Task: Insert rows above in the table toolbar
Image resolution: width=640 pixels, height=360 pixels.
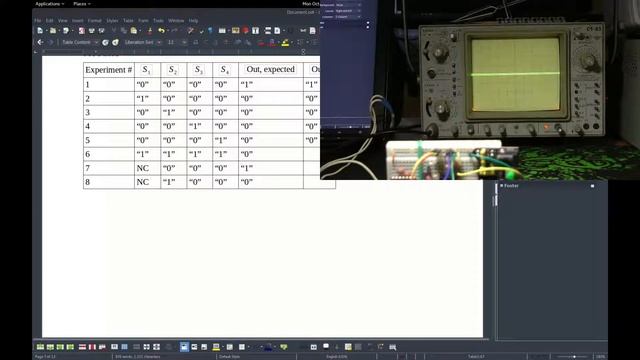Action: click(40, 347)
